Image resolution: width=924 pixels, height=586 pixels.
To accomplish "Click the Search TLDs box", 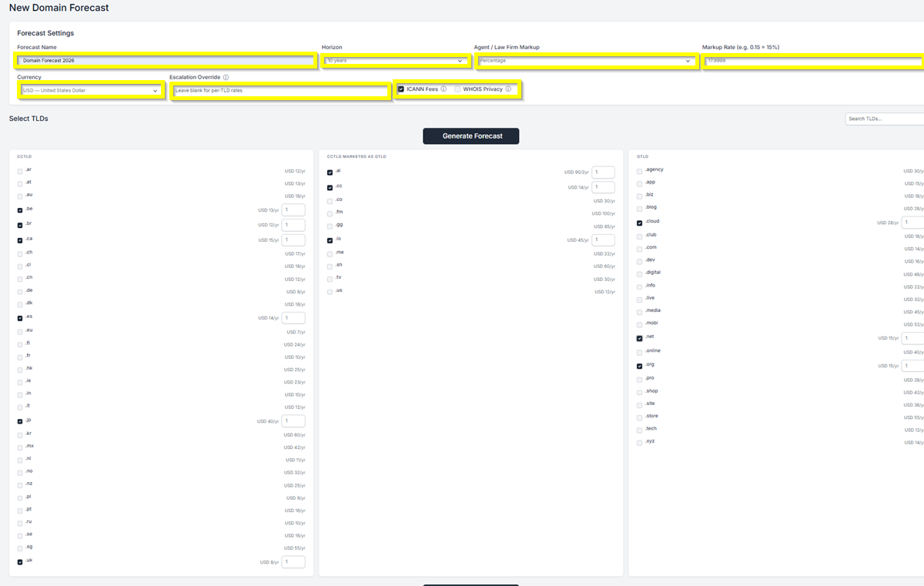I will pos(884,119).
